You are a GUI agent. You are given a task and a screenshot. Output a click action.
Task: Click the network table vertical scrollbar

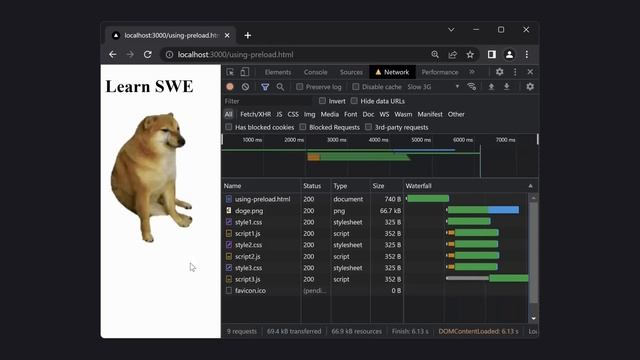(533, 252)
